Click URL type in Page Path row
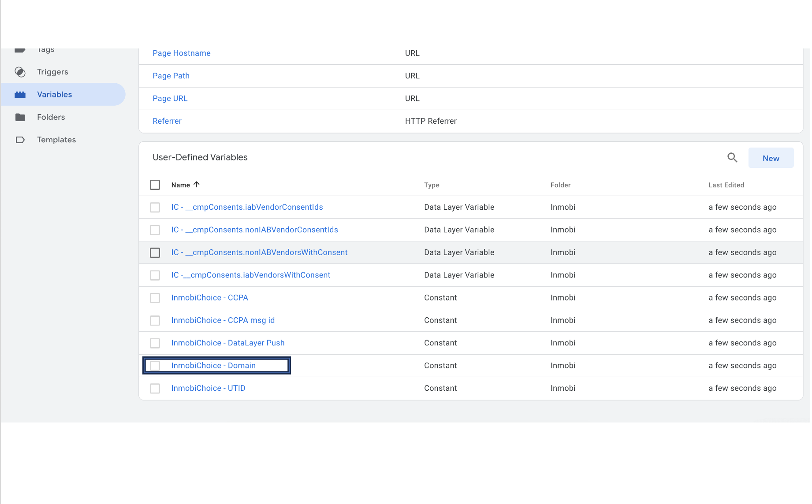812x504 pixels. [412, 76]
